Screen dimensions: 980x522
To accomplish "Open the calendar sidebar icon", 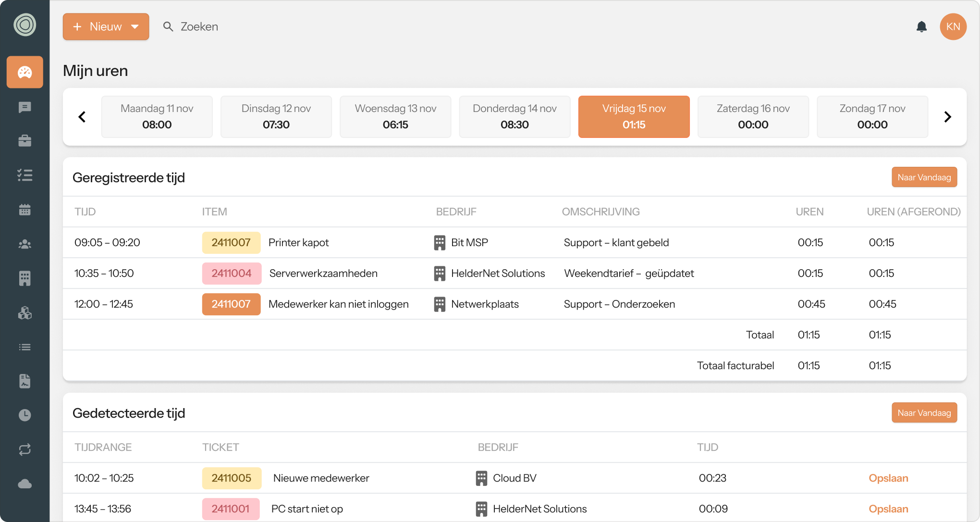I will coord(24,210).
